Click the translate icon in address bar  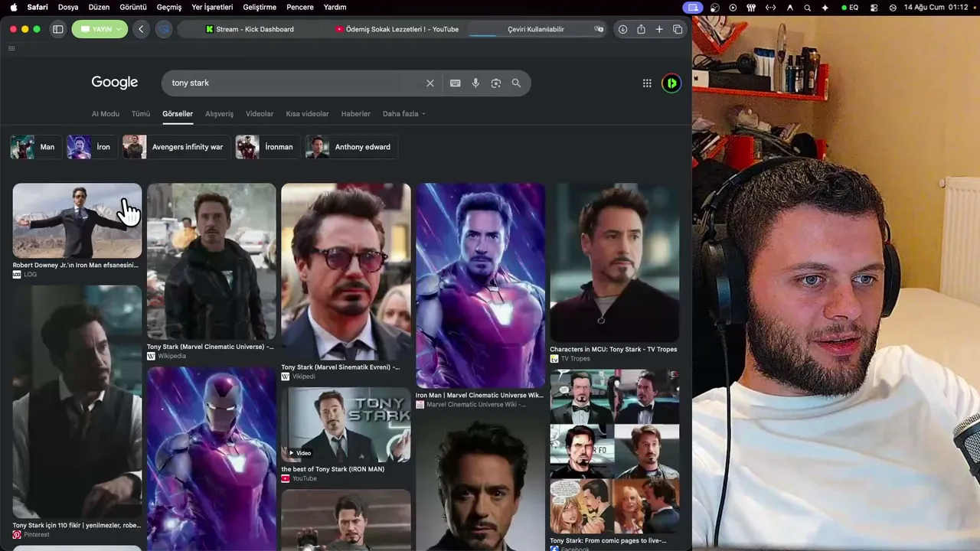[x=599, y=29]
